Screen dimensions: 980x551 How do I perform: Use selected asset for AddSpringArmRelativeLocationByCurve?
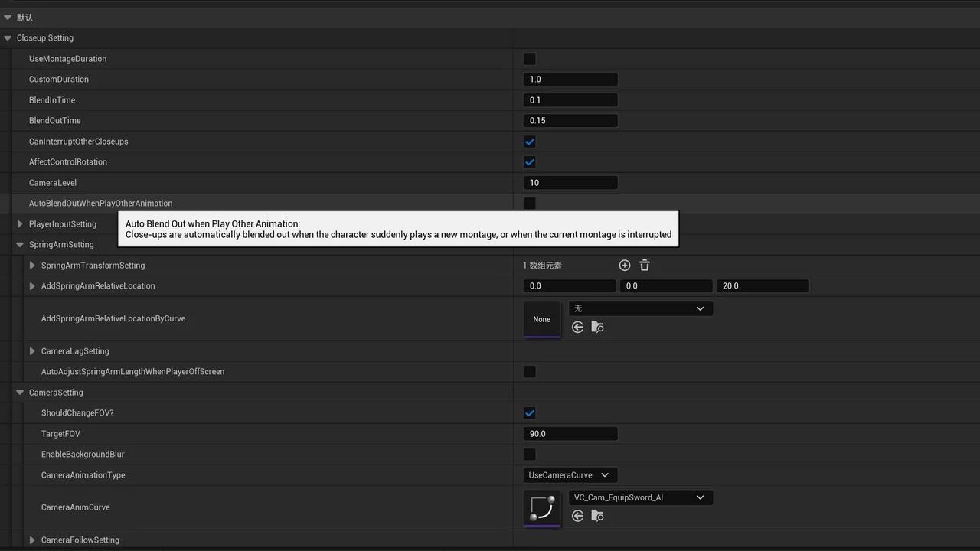coord(577,328)
